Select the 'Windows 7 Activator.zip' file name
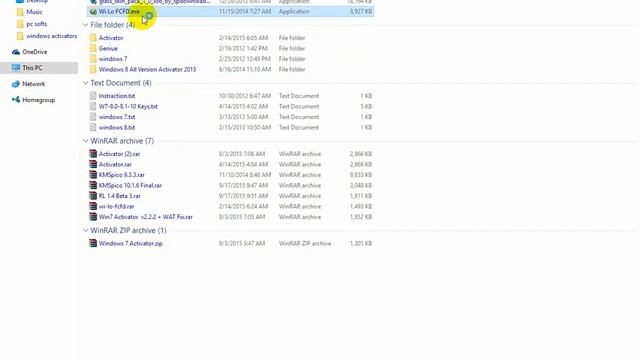The width and height of the screenshot is (640, 360). (x=131, y=243)
